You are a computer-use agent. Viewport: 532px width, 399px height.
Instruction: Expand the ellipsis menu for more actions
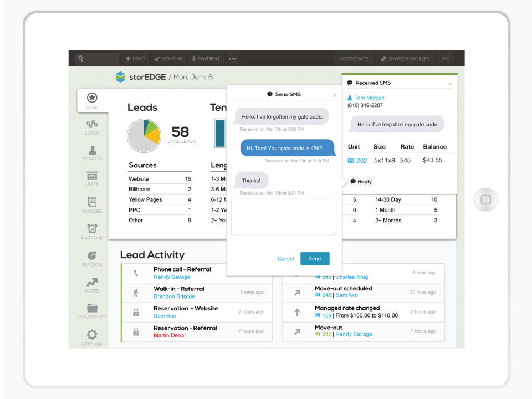(232, 58)
